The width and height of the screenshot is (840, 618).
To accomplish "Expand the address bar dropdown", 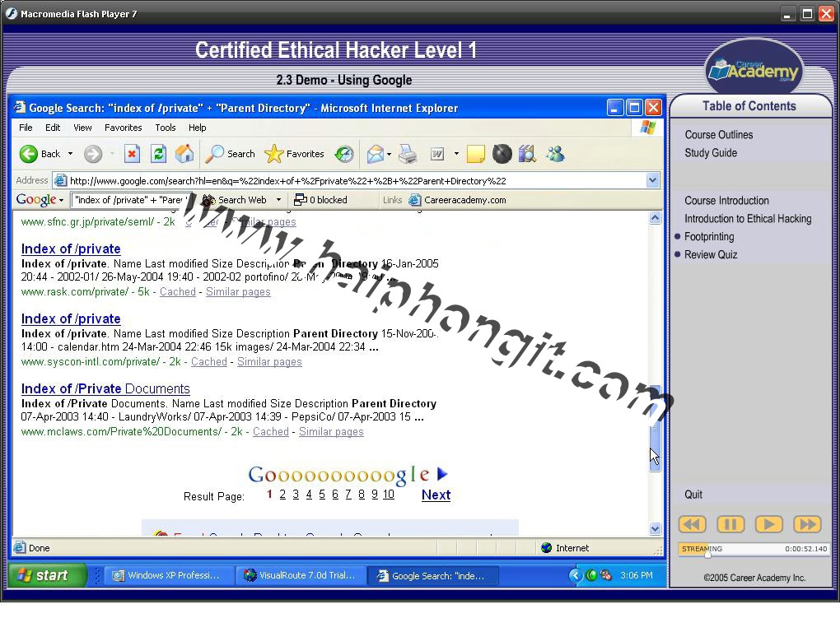I will [x=652, y=180].
